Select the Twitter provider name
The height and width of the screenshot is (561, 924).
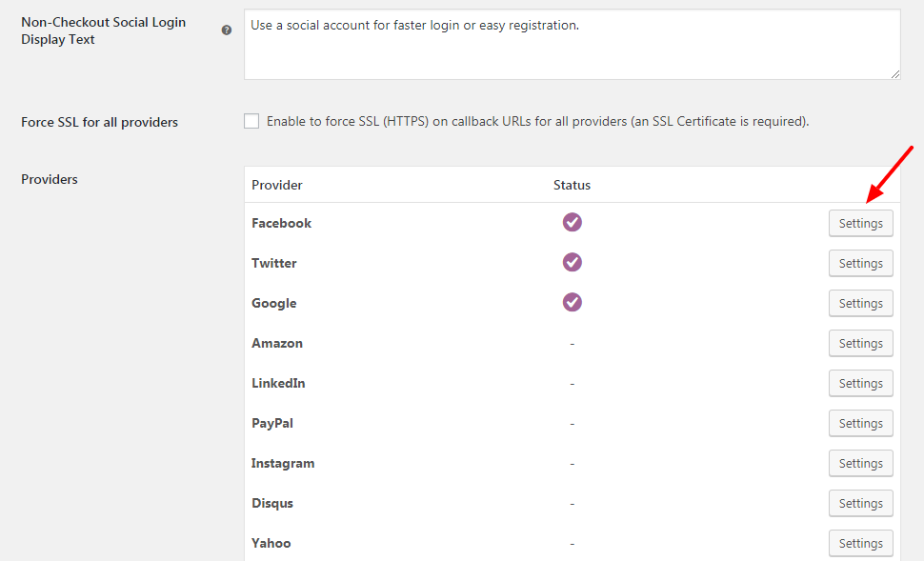point(274,264)
